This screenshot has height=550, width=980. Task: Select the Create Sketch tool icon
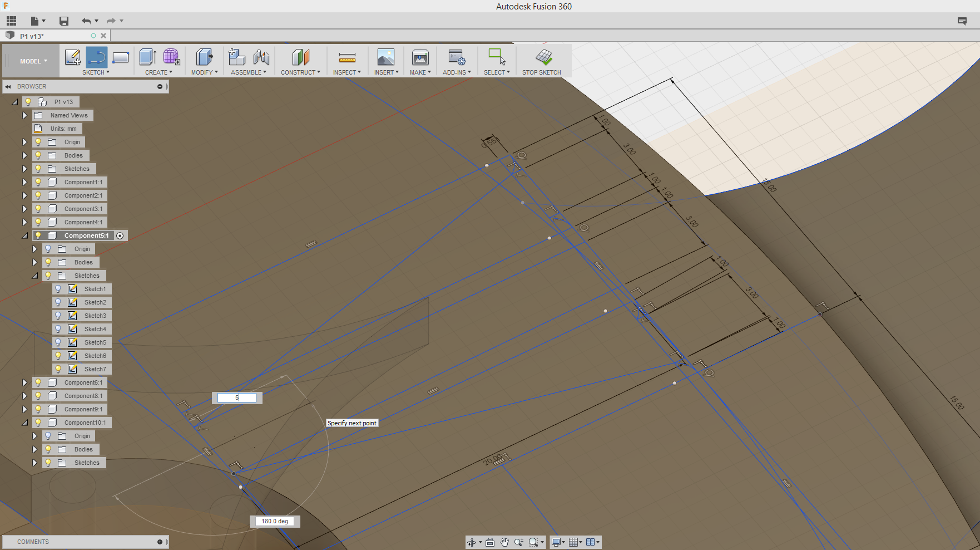point(73,57)
